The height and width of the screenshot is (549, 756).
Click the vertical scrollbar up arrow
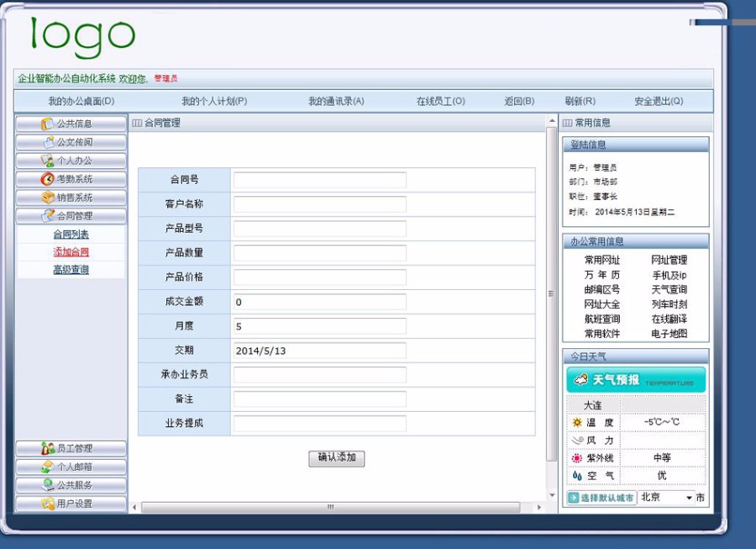tap(552, 120)
